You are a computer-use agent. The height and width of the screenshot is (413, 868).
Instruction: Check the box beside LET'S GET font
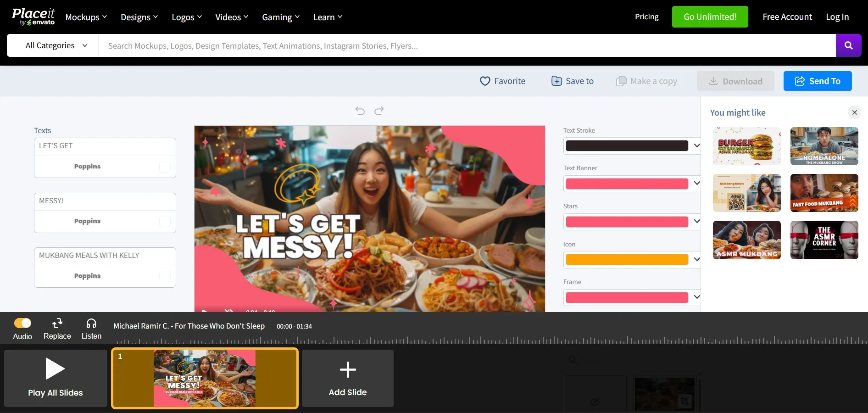[164, 167]
